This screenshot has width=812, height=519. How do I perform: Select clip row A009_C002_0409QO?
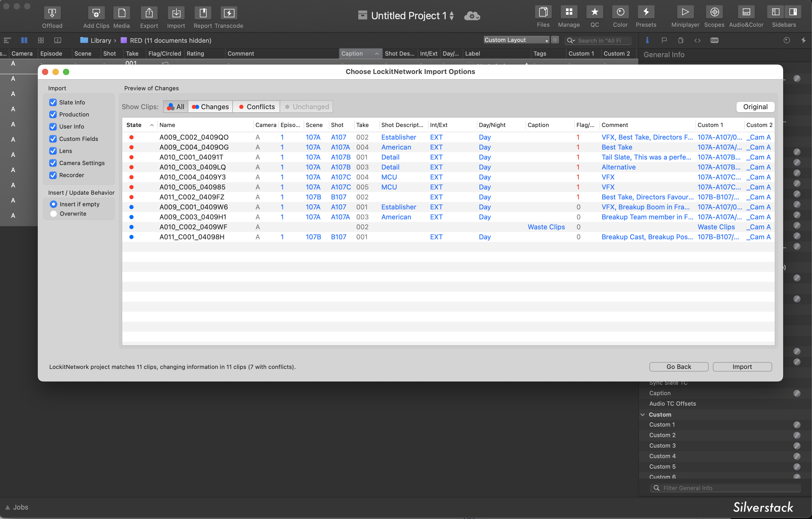click(x=448, y=137)
